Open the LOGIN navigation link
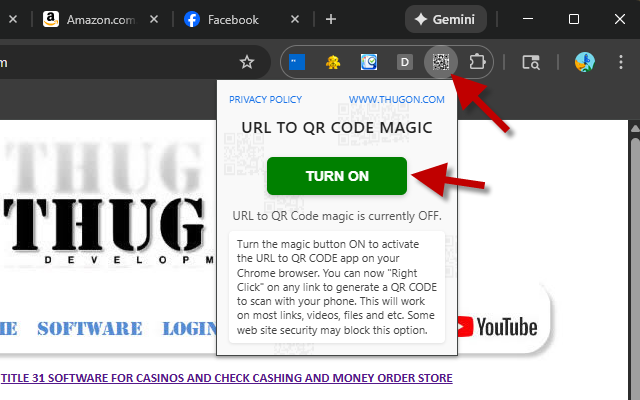This screenshot has width=640, height=400. [x=189, y=329]
